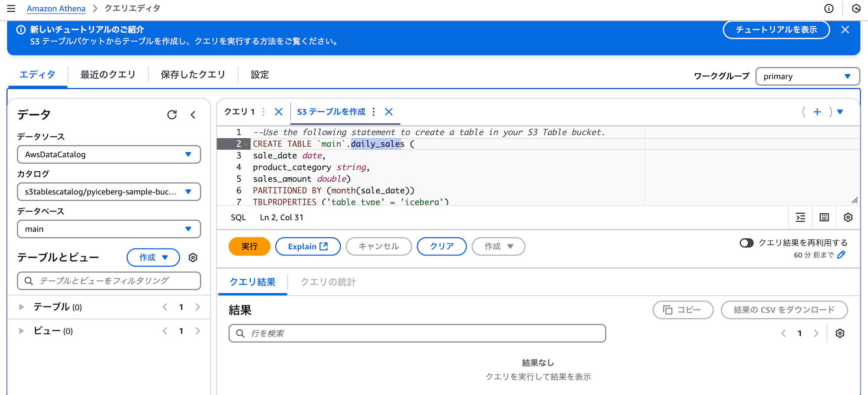868x395 pixels.
Task: Open the ワークグループ primary dropdown
Action: click(x=807, y=76)
